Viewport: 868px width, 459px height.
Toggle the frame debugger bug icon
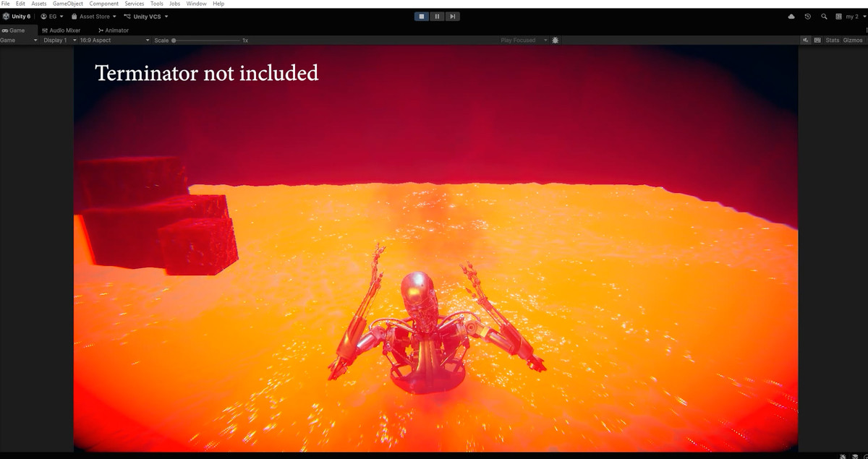pos(556,40)
